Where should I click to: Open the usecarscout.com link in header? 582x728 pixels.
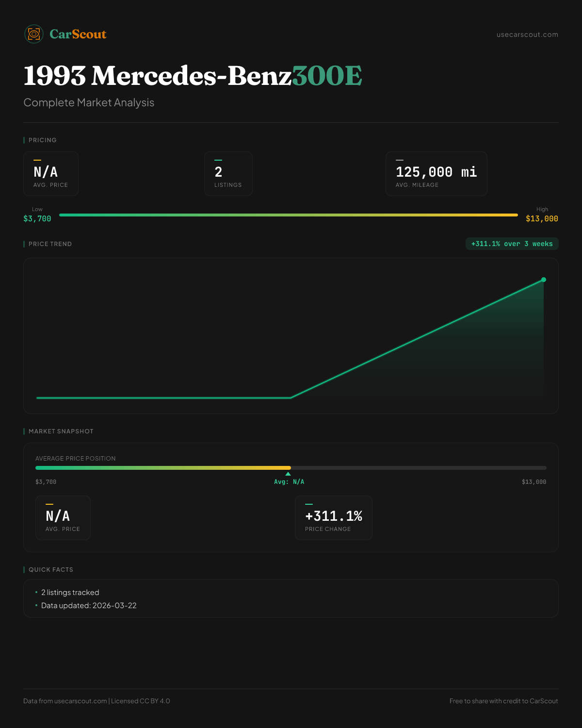click(527, 34)
